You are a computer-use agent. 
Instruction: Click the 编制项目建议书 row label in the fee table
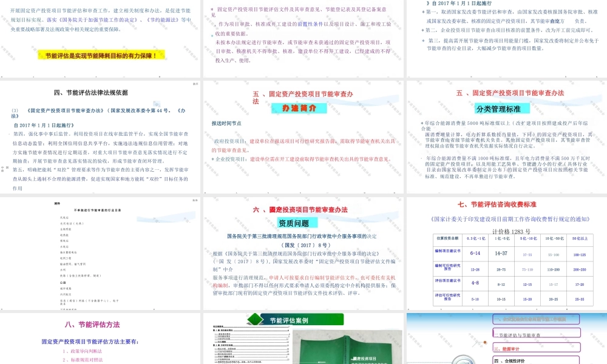(446, 252)
